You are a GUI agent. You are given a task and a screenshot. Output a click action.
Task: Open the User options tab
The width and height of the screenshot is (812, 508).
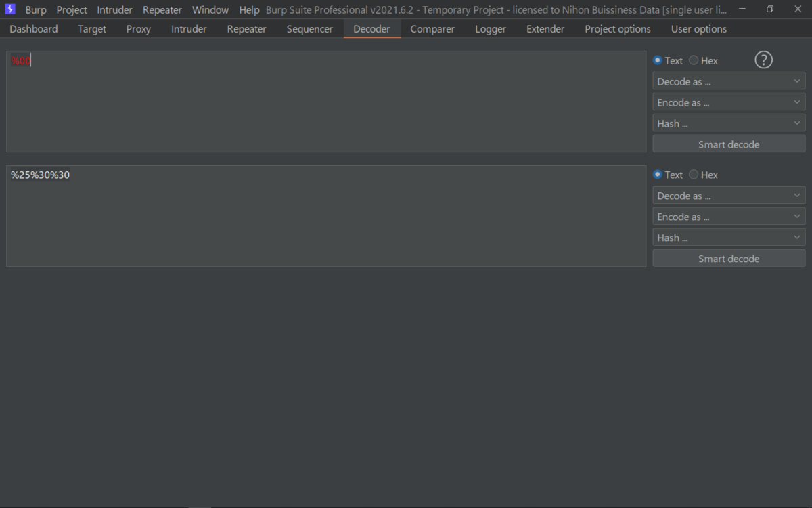[x=699, y=29]
